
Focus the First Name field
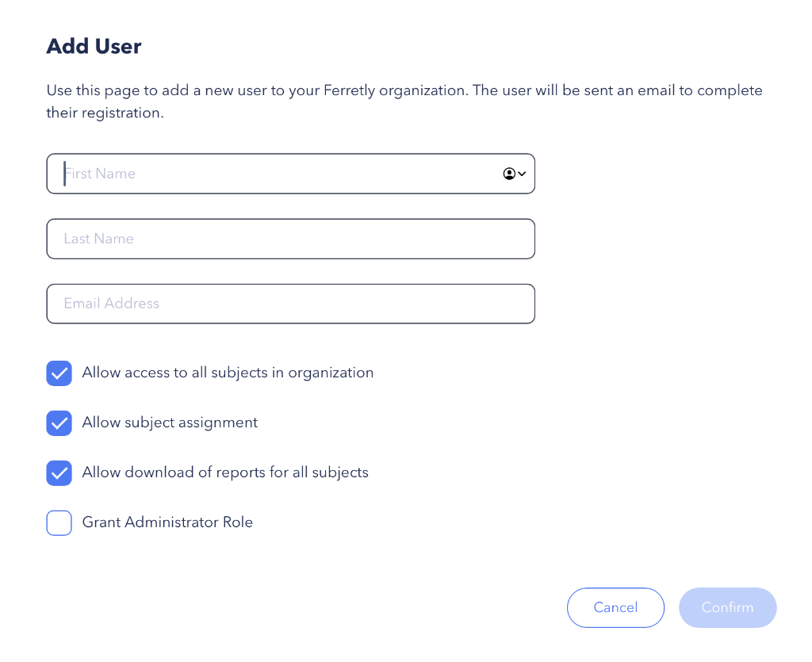290,174
